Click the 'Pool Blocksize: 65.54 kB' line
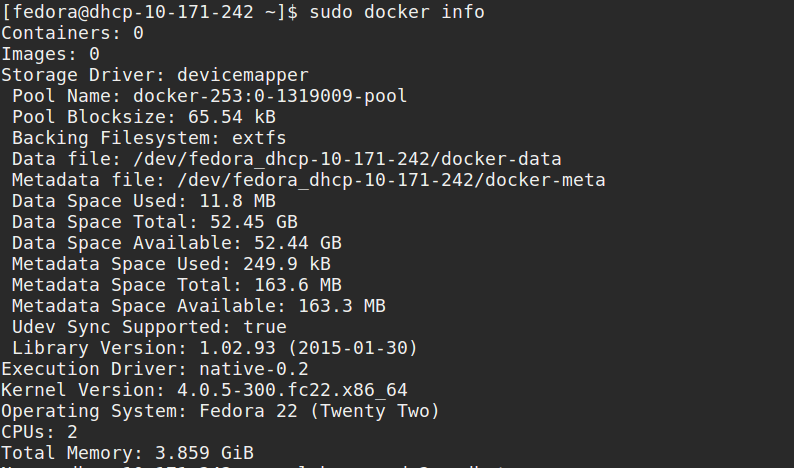 pyautogui.click(x=144, y=117)
